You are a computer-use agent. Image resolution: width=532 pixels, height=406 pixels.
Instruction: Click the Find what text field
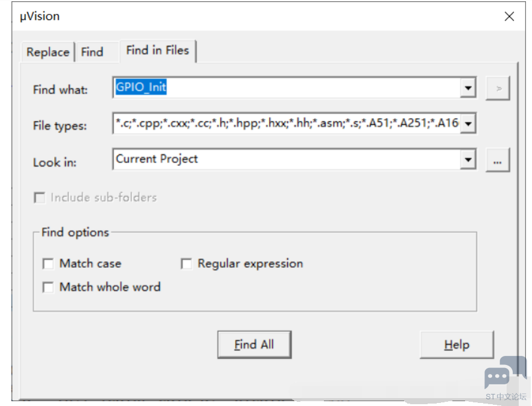point(287,88)
